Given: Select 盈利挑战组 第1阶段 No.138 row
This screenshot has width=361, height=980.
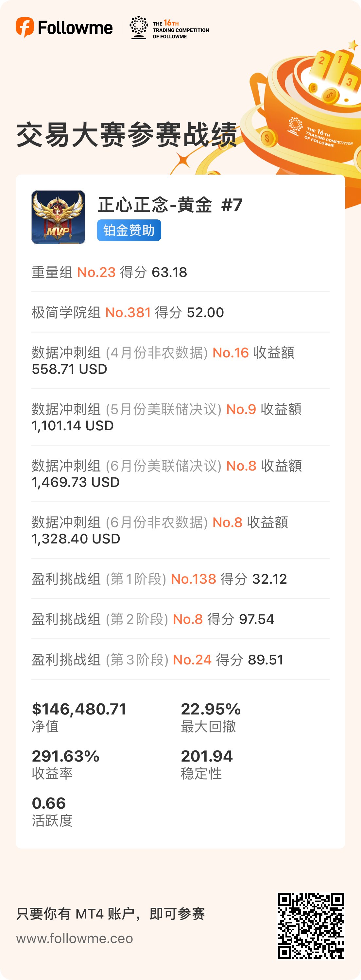Looking at the screenshot, I should tap(180, 579).
